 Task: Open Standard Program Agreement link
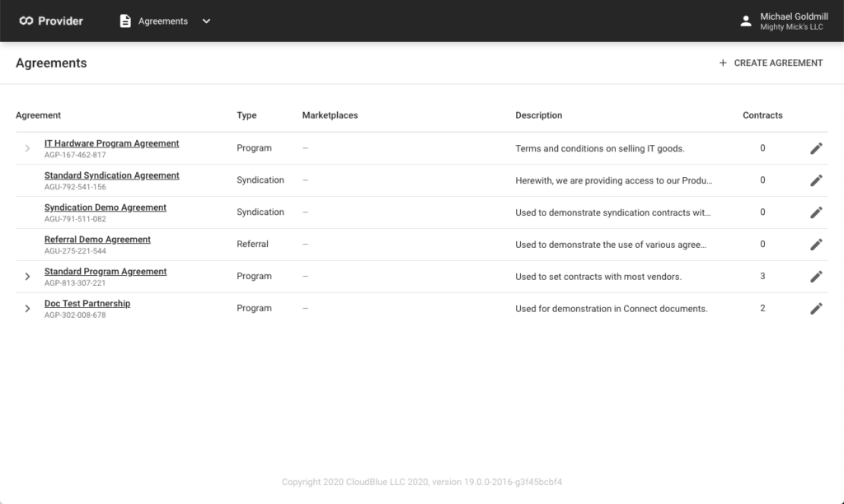(105, 272)
